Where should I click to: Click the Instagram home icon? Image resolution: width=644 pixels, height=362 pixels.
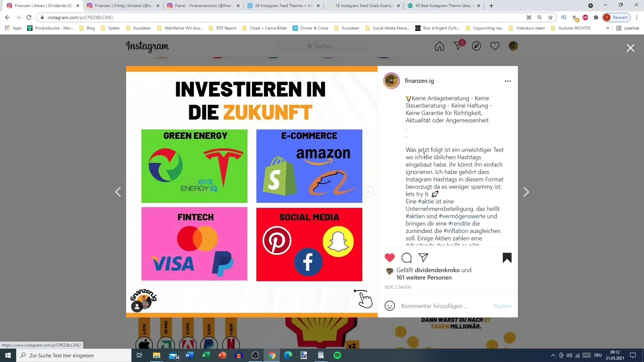click(439, 46)
